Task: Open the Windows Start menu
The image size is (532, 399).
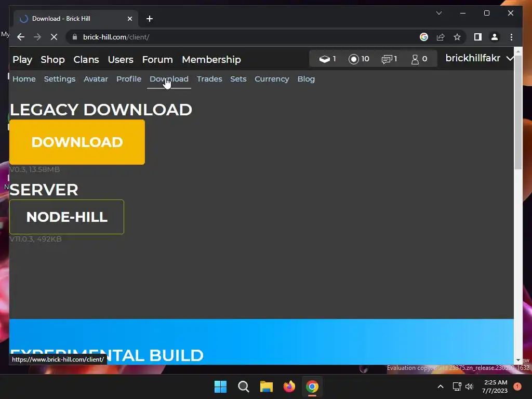Action: 220,387
